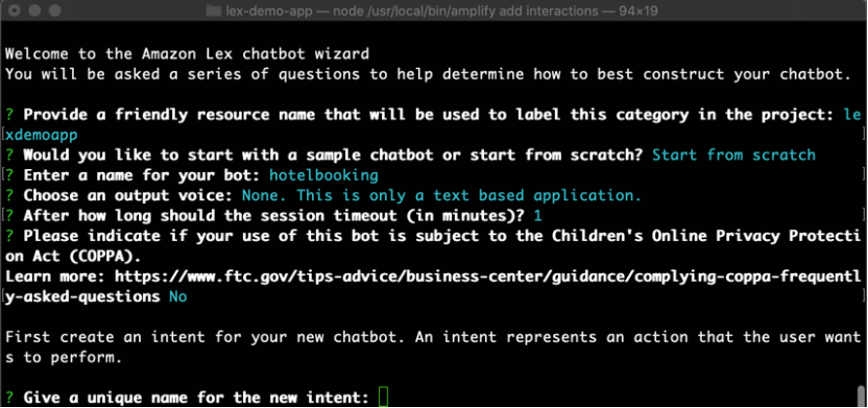Click the 'on Act (COPPA).' line

(73, 256)
